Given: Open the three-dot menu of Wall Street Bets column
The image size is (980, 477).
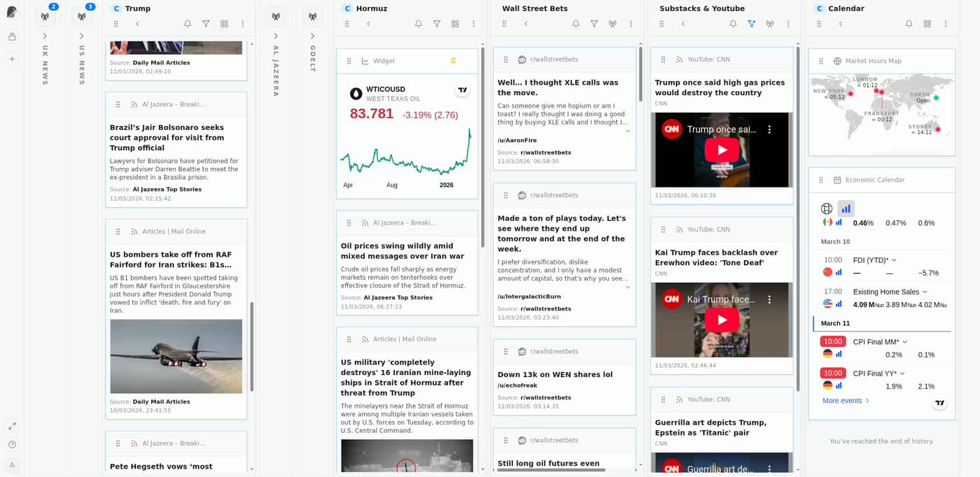Looking at the screenshot, I should [631, 24].
